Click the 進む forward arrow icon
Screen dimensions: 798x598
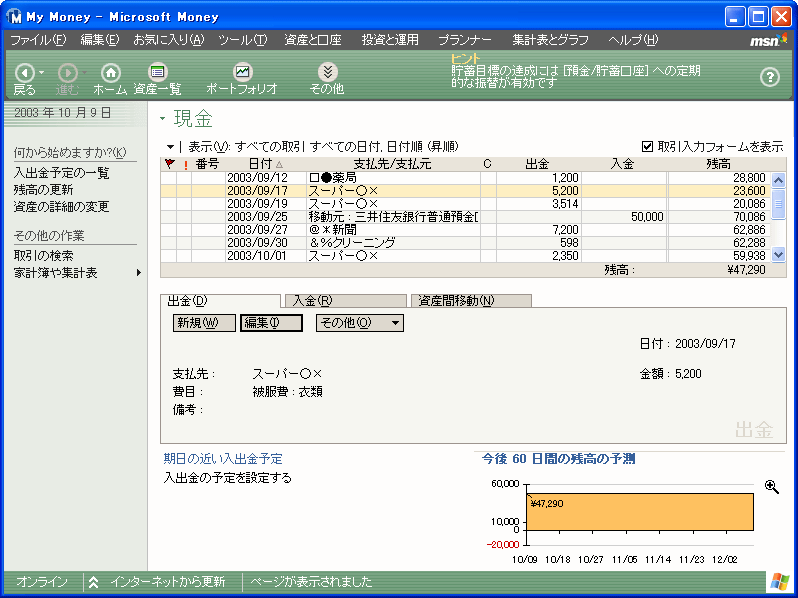pyautogui.click(x=68, y=73)
